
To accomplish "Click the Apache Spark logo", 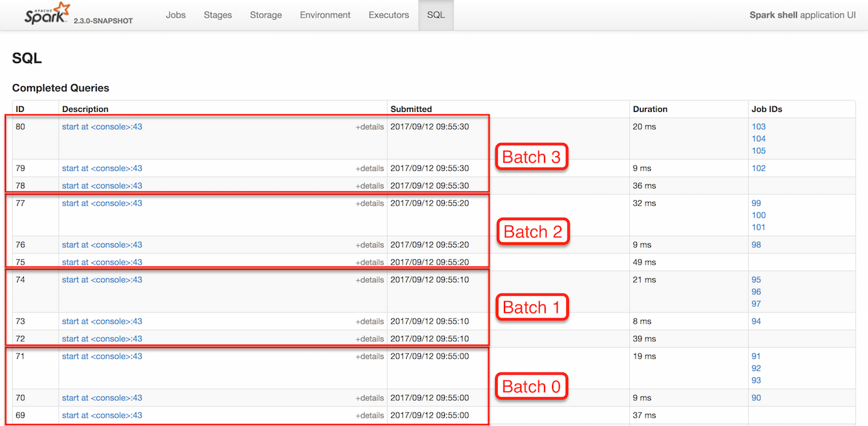I will pos(47,14).
